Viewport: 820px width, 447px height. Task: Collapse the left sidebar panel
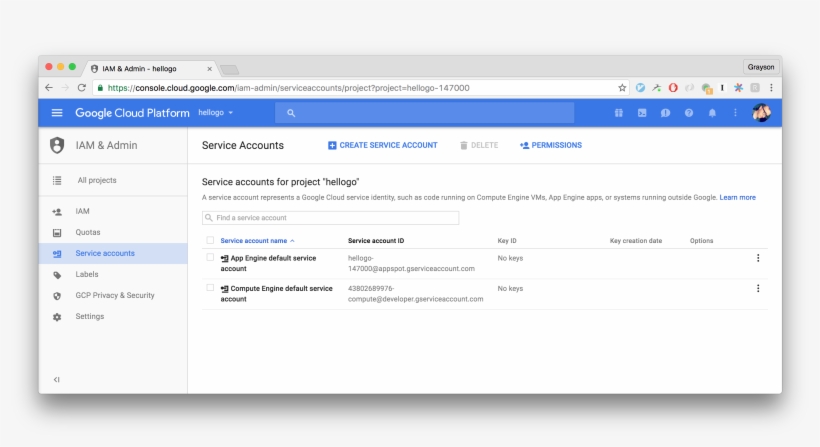click(57, 379)
